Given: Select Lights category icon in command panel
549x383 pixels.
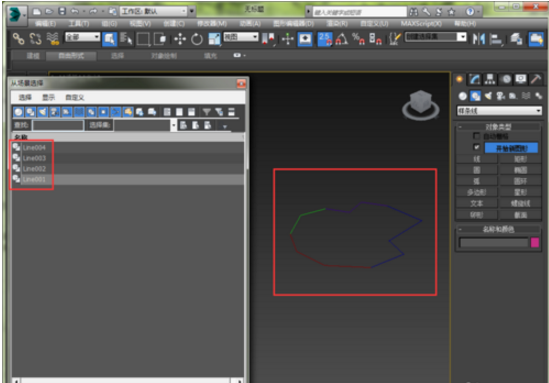Looking at the screenshot, I should 488,96.
